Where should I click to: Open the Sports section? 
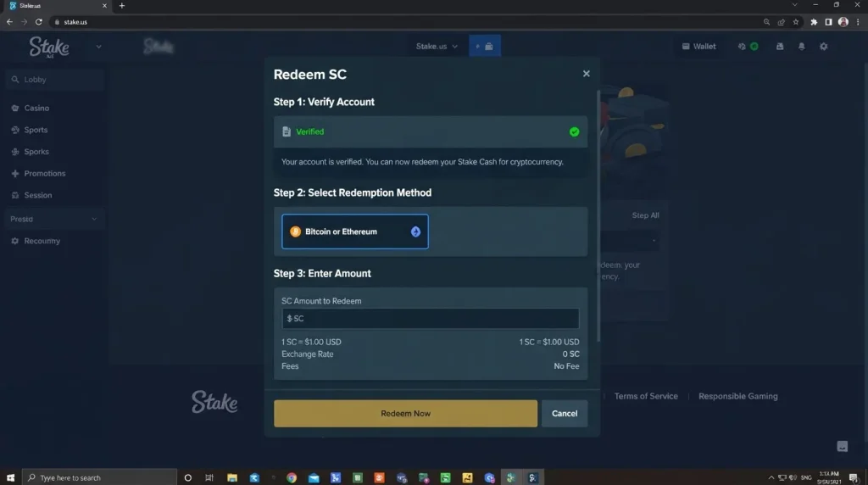click(36, 130)
